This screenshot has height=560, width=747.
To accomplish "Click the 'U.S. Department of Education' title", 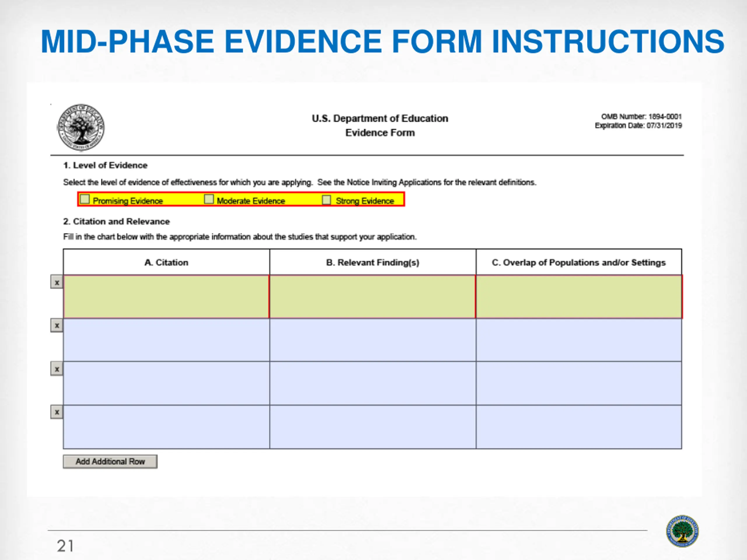I will pos(380,118).
